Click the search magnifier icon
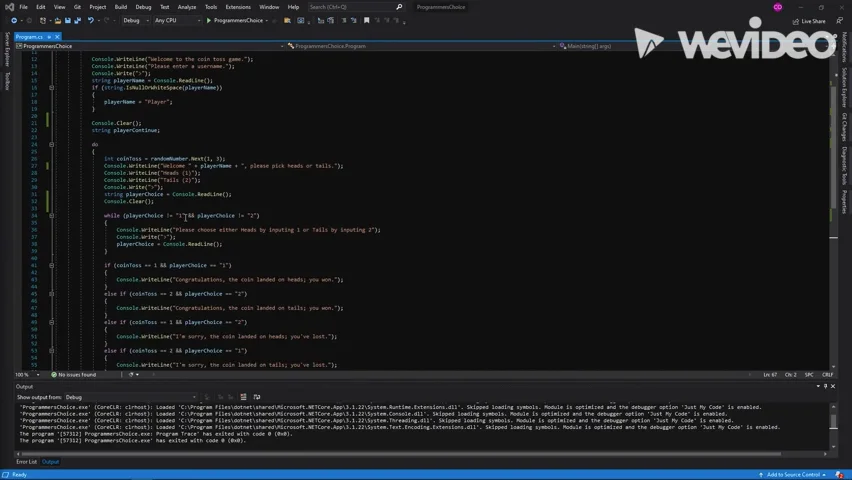Viewport: 852px width, 480px height. tap(399, 7)
